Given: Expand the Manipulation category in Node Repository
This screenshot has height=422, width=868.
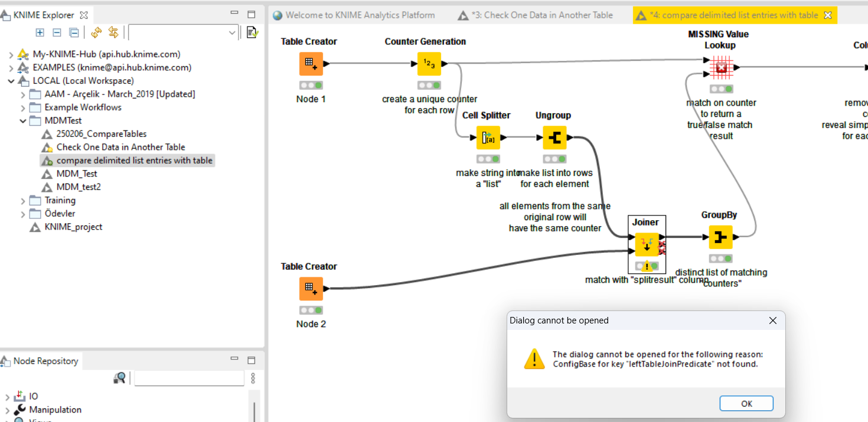Looking at the screenshot, I should pyautogui.click(x=7, y=410).
